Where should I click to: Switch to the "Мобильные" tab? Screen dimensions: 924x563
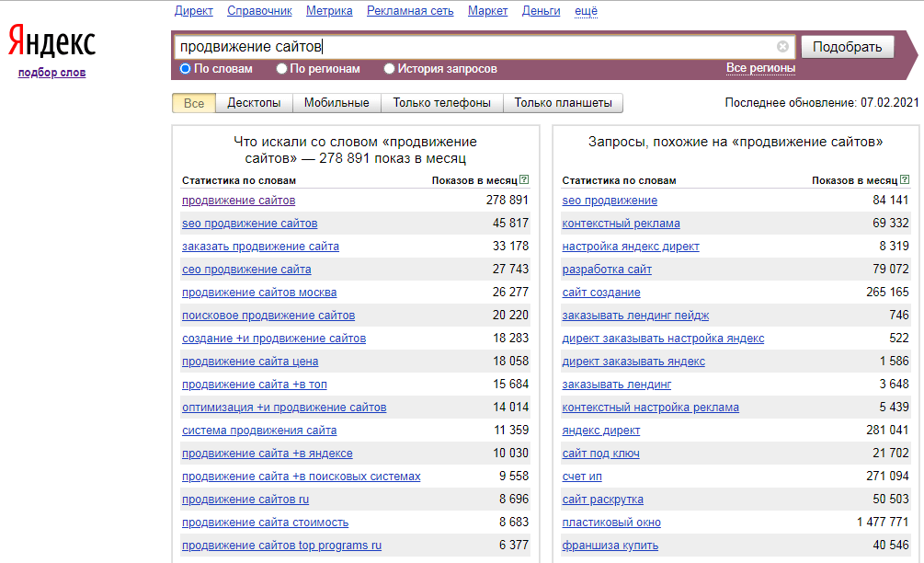pos(337,103)
